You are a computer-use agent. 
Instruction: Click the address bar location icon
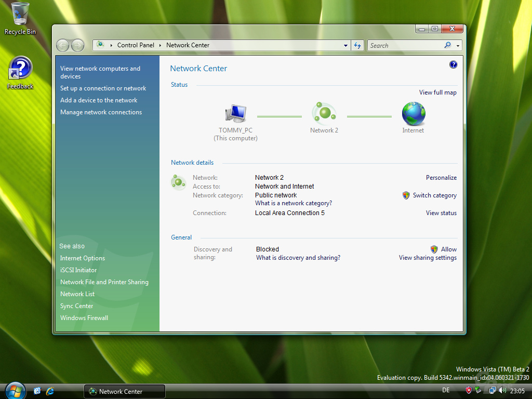[x=100, y=45]
